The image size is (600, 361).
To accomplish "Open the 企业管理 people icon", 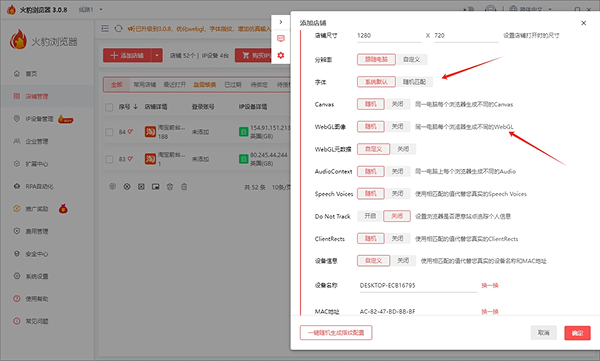I will tap(16, 141).
